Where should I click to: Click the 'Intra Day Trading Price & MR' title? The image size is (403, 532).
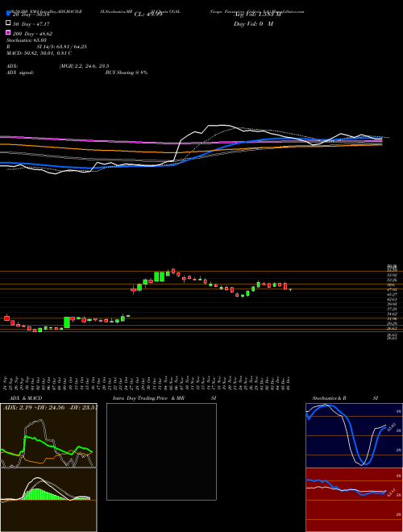[x=148, y=398]
